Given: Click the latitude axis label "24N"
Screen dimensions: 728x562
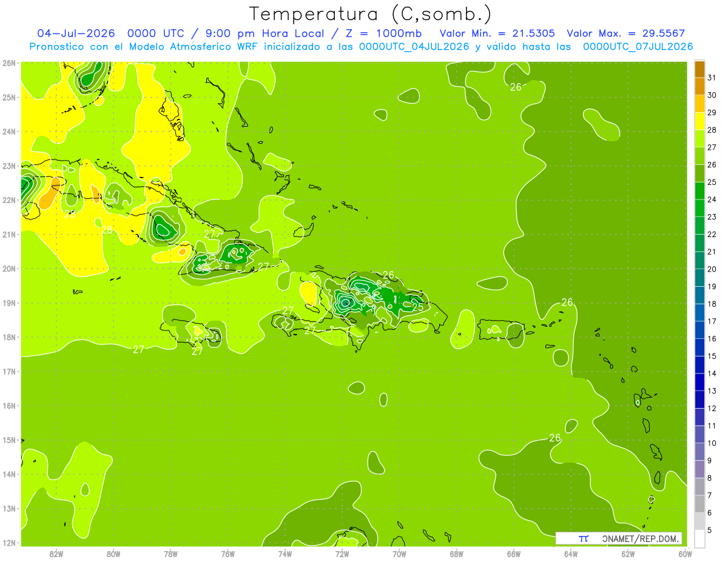Looking at the screenshot, I should (8, 131).
